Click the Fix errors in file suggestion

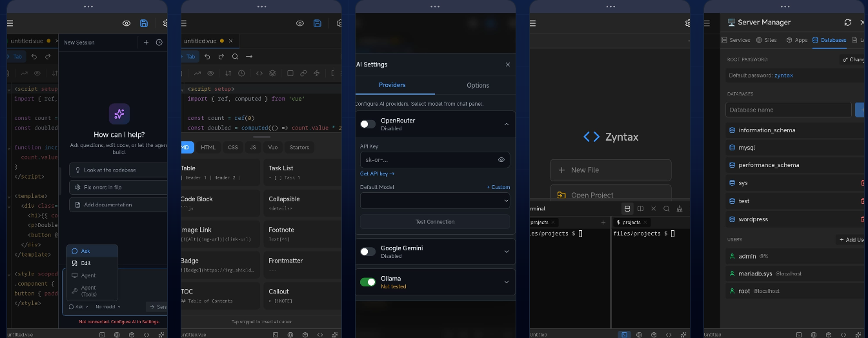coord(118,187)
